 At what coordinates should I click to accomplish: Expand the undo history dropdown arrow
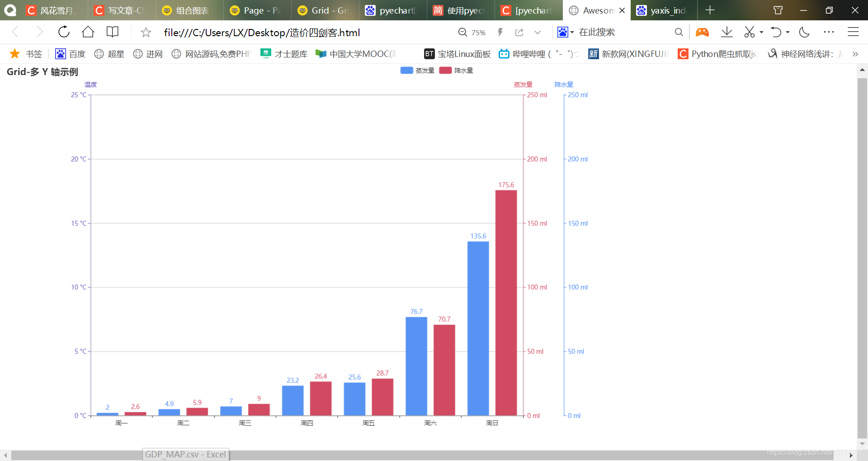788,33
